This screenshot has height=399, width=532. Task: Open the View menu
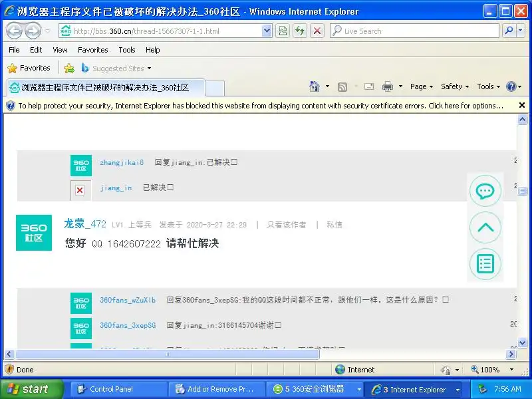point(60,50)
